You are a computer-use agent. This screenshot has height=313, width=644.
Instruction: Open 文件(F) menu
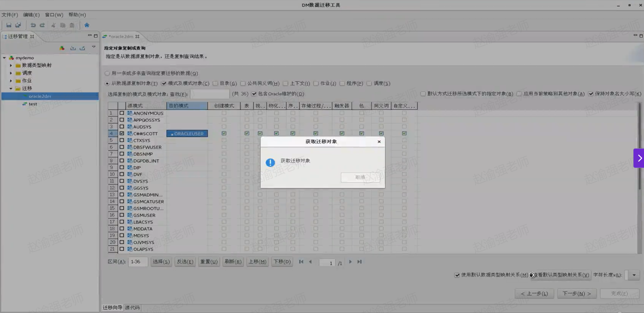click(9, 15)
